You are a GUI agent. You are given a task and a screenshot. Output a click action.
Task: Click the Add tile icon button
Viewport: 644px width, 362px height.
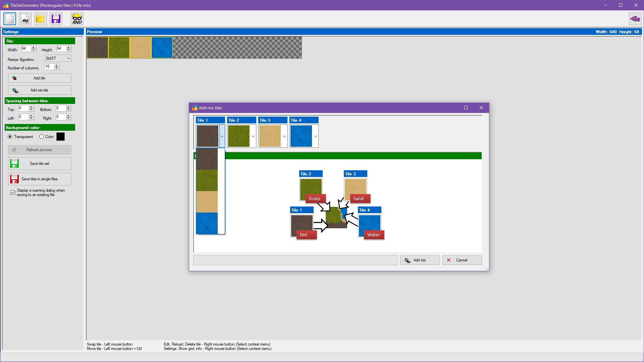click(x=14, y=78)
